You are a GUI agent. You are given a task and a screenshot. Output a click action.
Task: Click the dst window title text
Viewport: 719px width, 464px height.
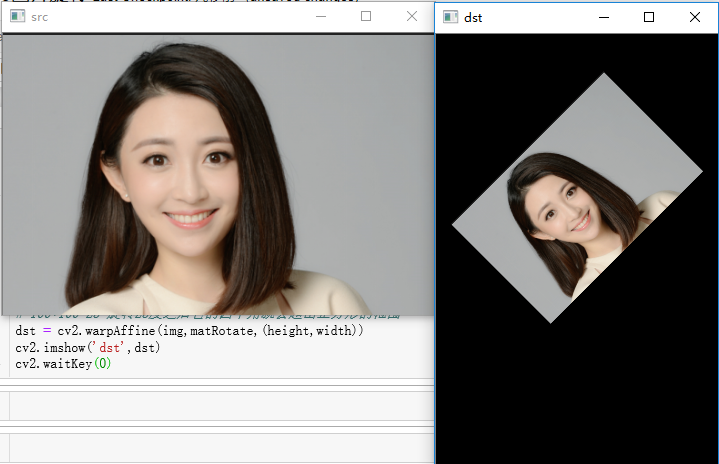[473, 18]
